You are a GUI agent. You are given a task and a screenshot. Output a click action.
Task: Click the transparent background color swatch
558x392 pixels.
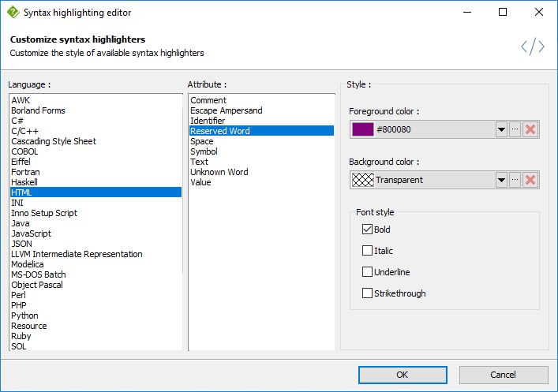pos(363,180)
